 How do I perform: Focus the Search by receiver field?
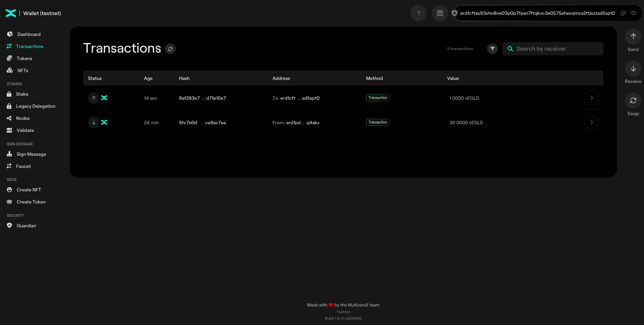(x=558, y=49)
